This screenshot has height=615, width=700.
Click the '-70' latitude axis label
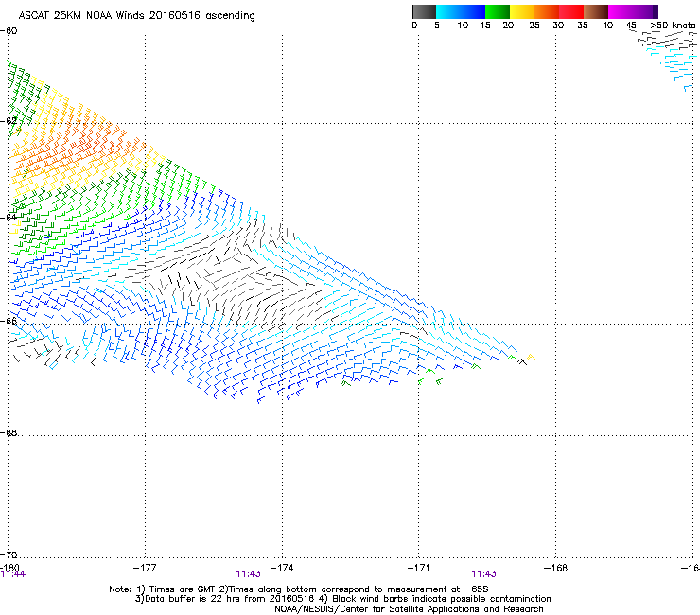9,555
